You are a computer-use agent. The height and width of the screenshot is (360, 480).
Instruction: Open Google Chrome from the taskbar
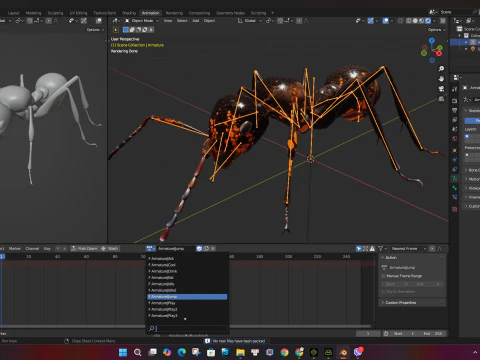click(x=284, y=352)
